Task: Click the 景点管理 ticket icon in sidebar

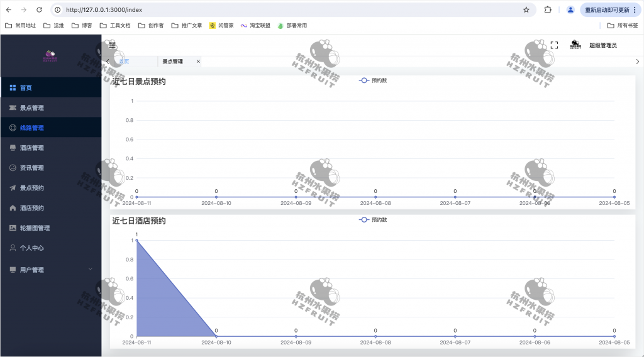Action: (13, 108)
